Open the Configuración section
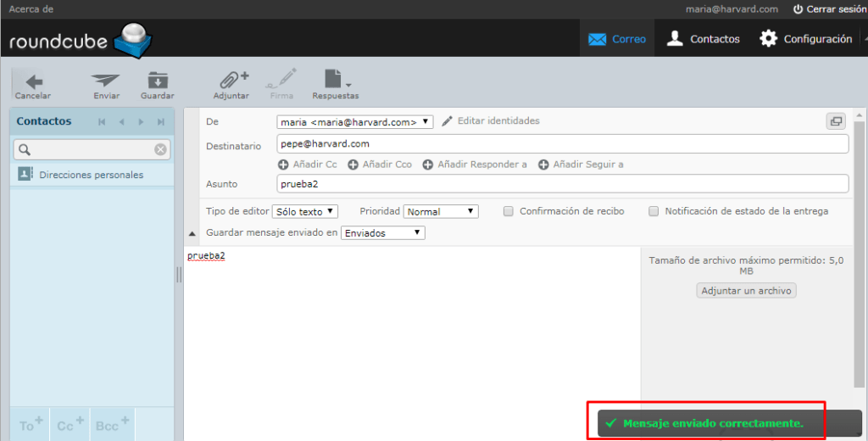This screenshot has height=441, width=868. point(805,39)
